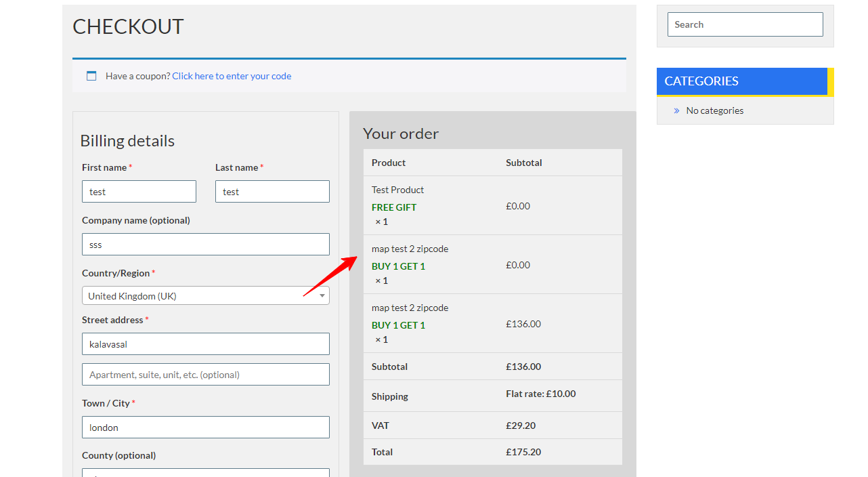Click 'map test 2 zipcode' in the £136.00 row
The width and height of the screenshot is (868, 477).
click(410, 308)
